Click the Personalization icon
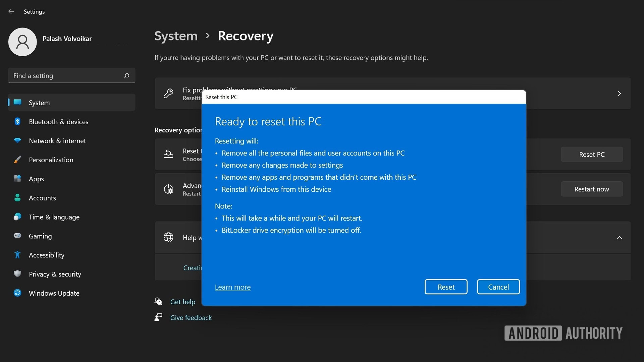Screen dimensions: 644x362 tap(17, 160)
